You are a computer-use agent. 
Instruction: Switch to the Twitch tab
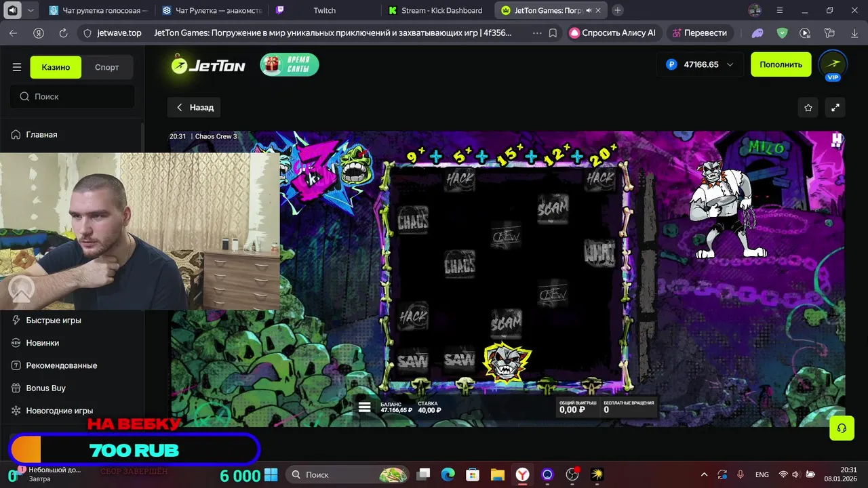[325, 10]
